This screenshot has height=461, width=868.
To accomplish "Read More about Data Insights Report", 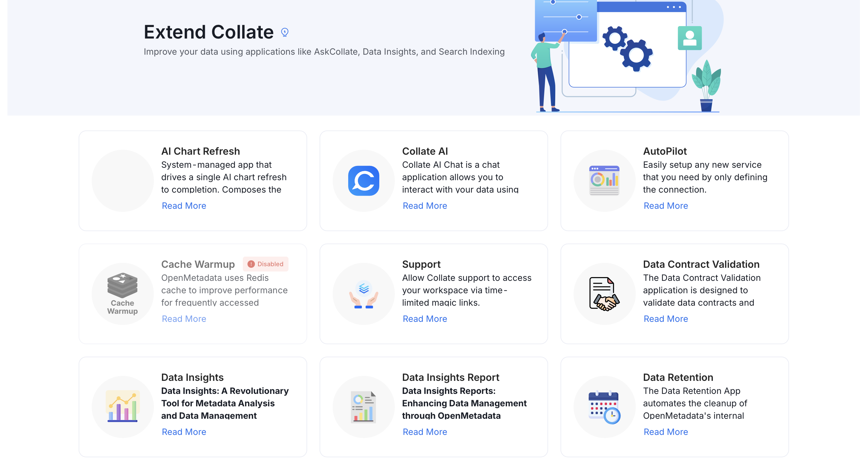I will click(425, 432).
